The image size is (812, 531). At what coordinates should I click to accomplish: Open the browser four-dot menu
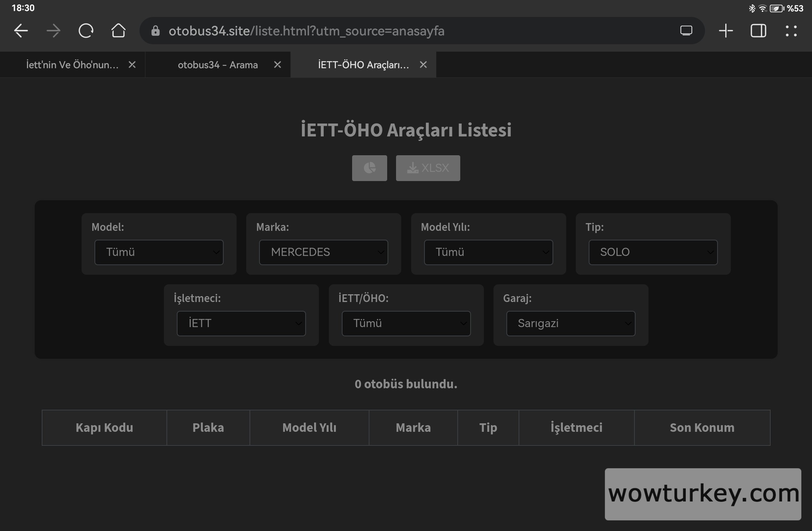coord(791,31)
